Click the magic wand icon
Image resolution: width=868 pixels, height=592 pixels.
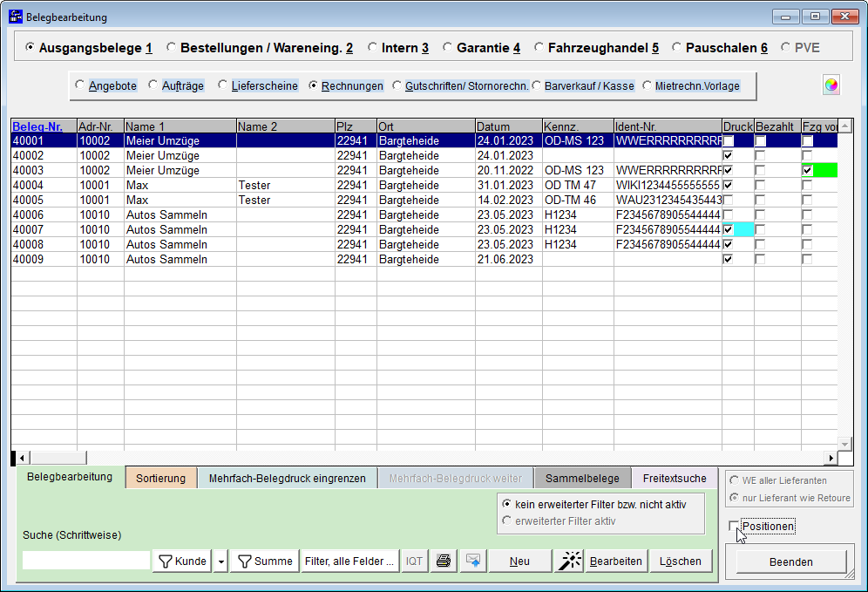569,561
